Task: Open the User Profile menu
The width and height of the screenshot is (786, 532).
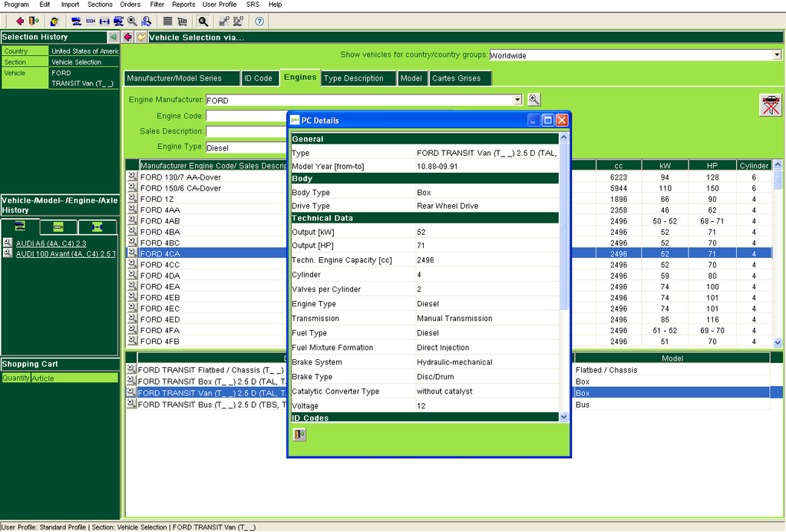Action: point(219,5)
